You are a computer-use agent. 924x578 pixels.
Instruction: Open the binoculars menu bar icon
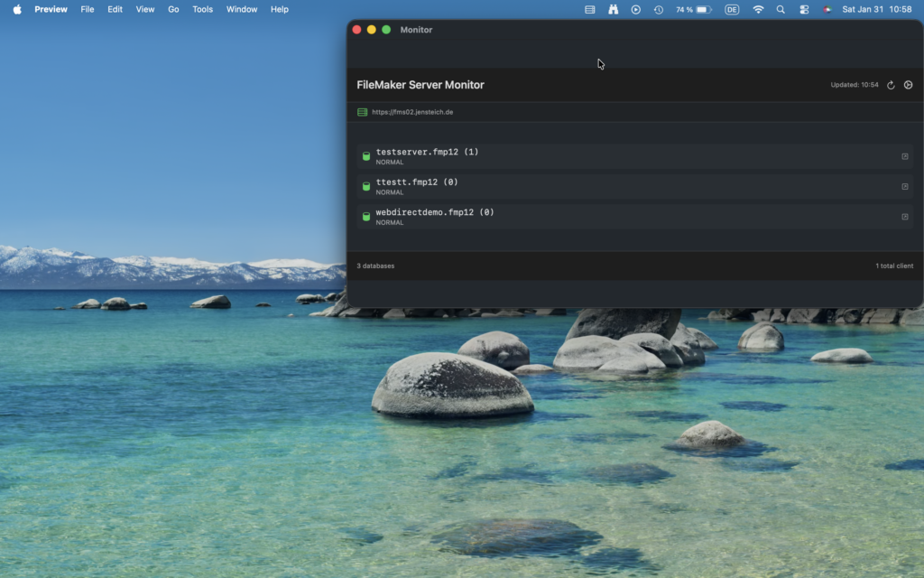613,9
